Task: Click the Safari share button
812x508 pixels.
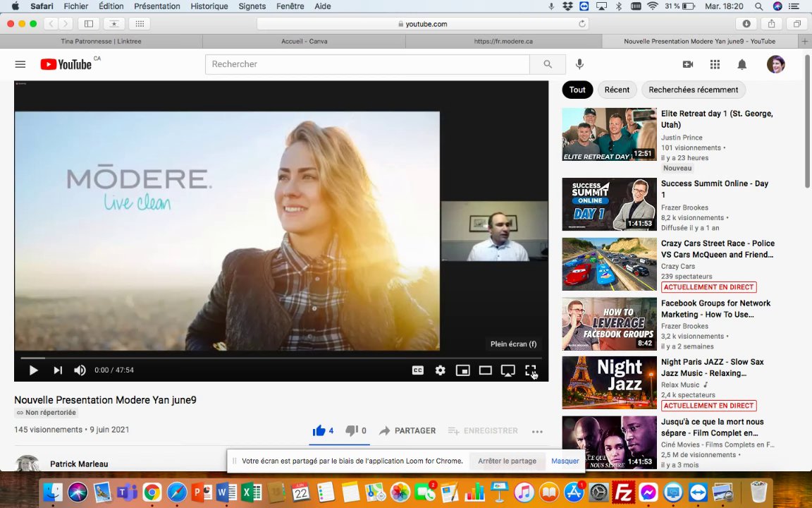Action: point(772,24)
